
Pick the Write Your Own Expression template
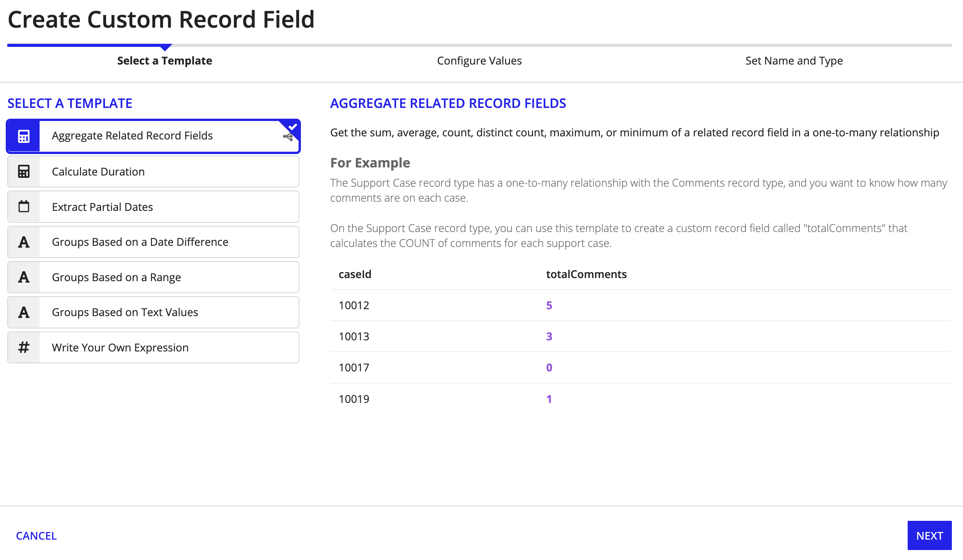[x=153, y=348]
